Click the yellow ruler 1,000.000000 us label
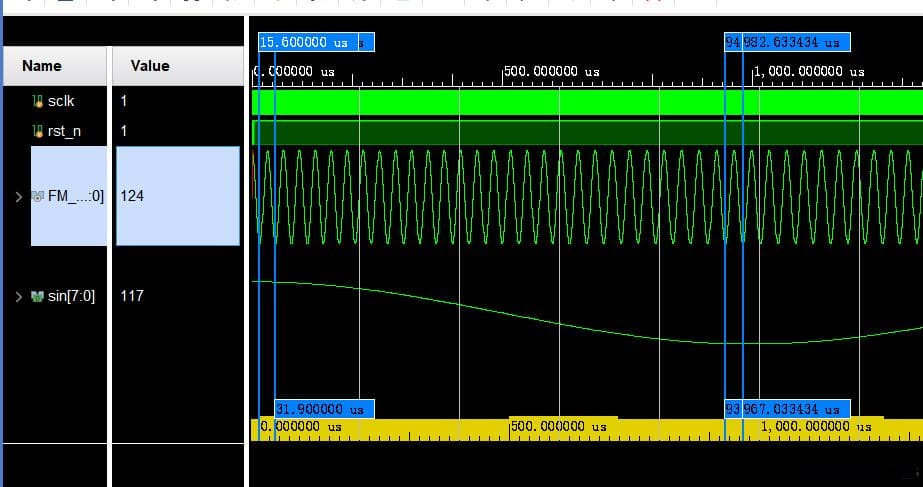This screenshot has width=923, height=487. point(816,426)
